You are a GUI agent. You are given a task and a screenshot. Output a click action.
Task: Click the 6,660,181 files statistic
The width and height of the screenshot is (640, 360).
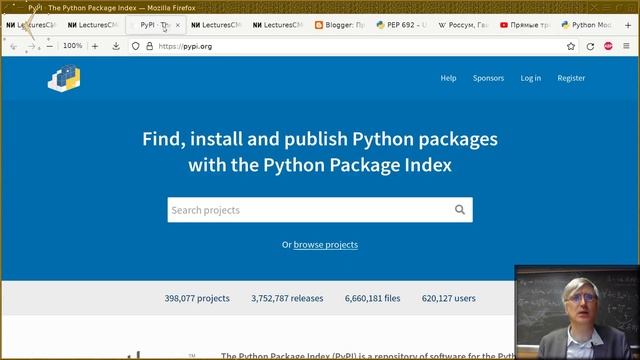point(372,298)
